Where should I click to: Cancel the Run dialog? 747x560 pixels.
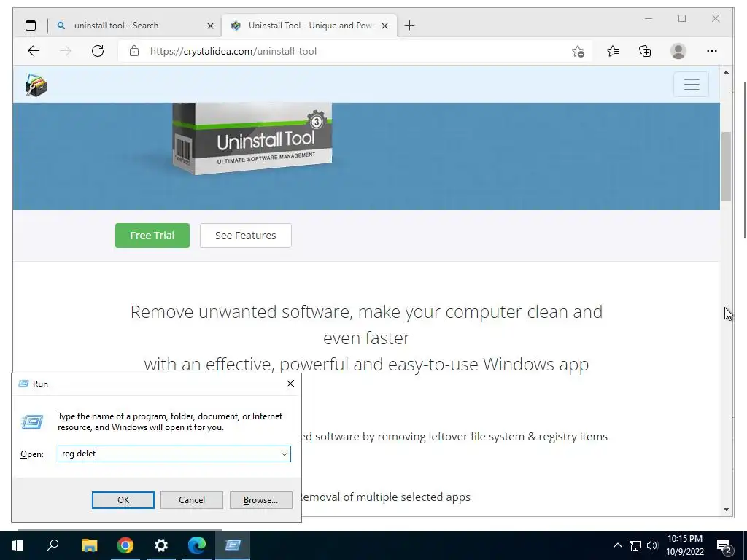tap(192, 500)
